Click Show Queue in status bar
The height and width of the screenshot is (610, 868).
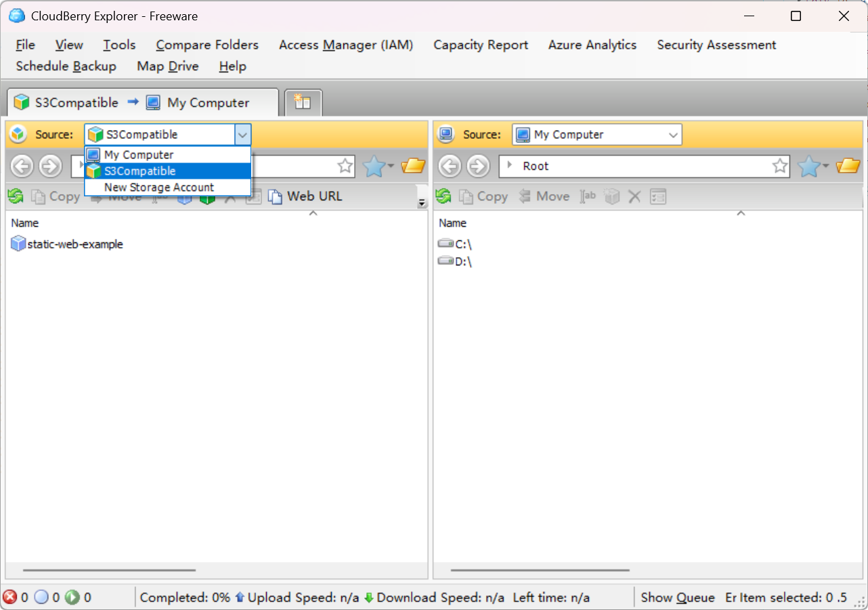[x=678, y=597]
